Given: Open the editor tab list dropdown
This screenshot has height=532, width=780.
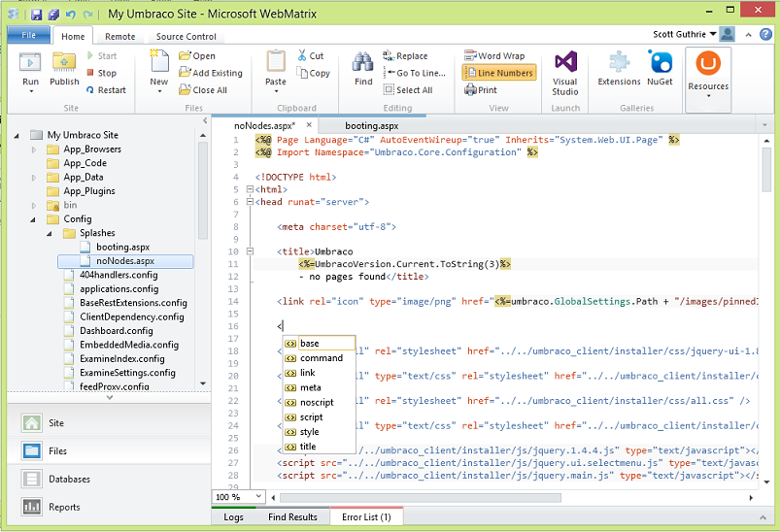Looking at the screenshot, I should (x=764, y=125).
